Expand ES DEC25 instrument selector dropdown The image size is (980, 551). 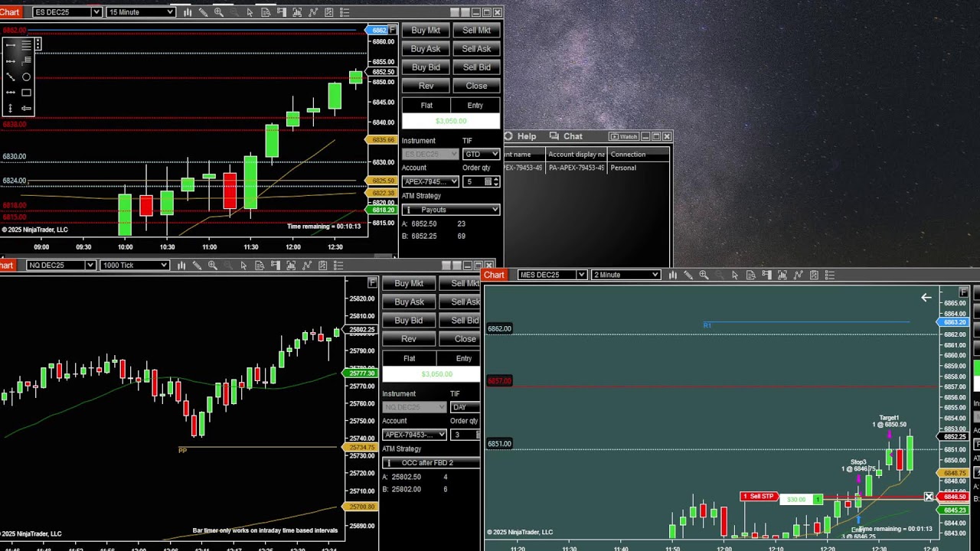point(96,12)
